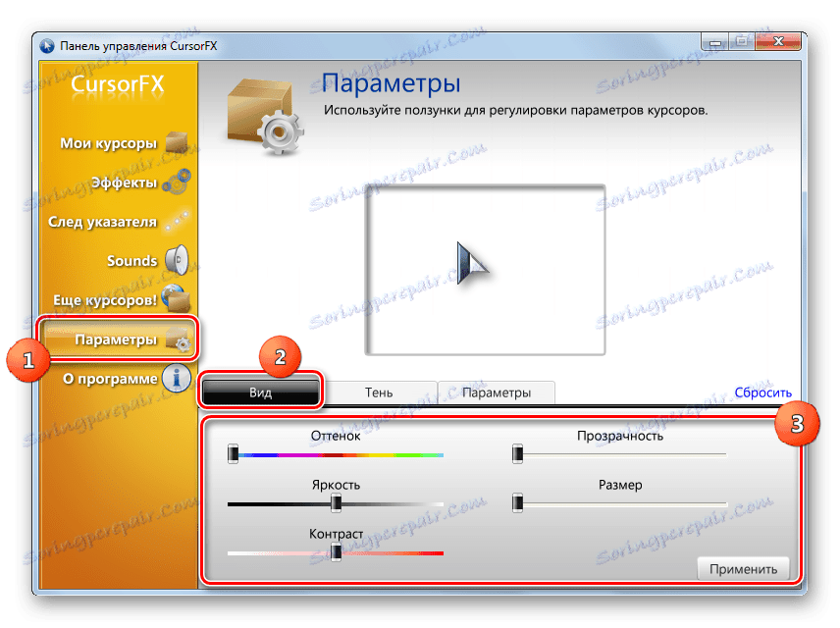The height and width of the screenshot is (628, 840).
Task: Click the Параметры page heading
Action: 392,84
